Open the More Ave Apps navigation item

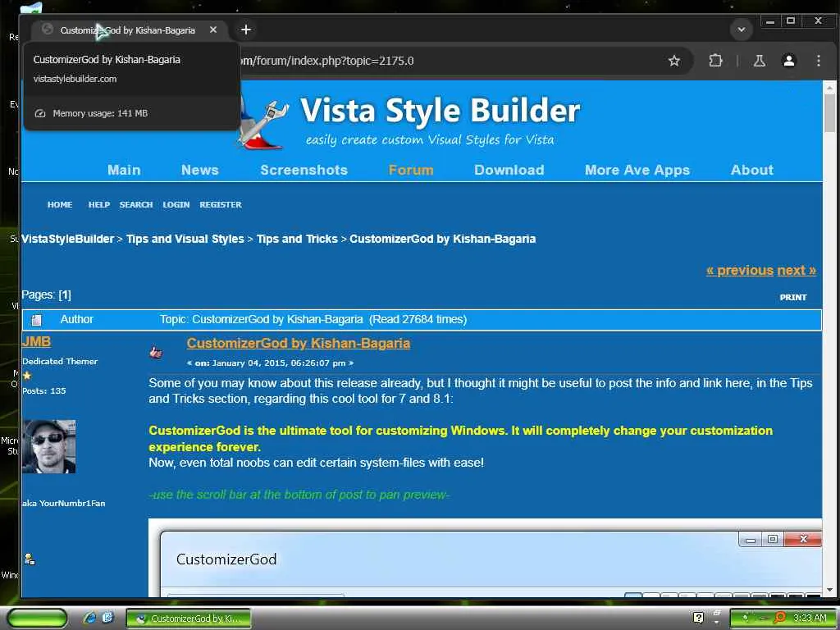637,170
